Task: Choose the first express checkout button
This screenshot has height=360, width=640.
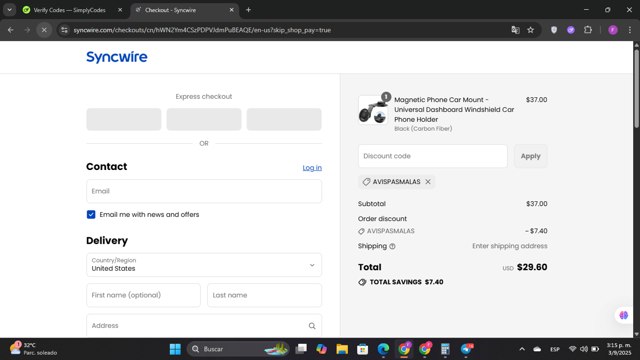Action: [x=124, y=119]
